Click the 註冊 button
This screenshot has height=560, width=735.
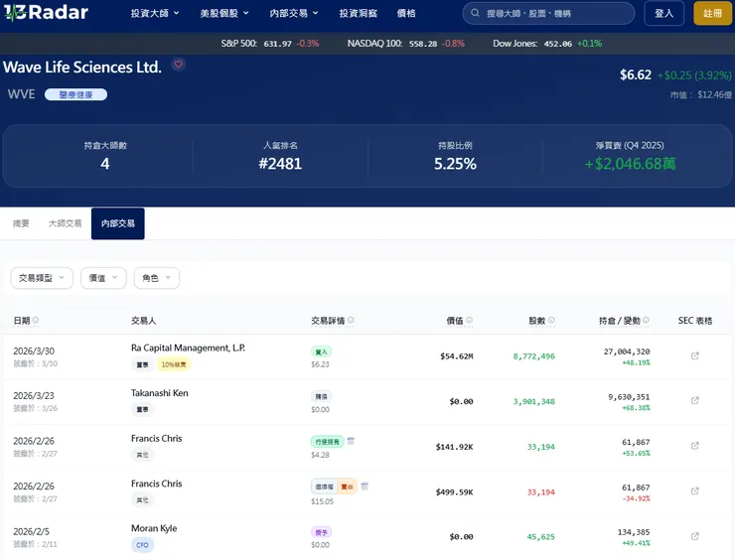pyautogui.click(x=712, y=13)
